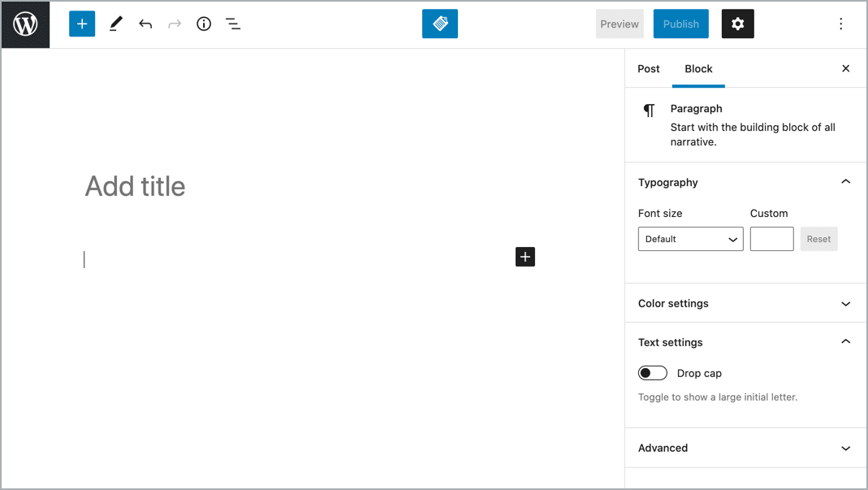Click the WordPress logo icon
The image size is (868, 490).
click(x=25, y=24)
